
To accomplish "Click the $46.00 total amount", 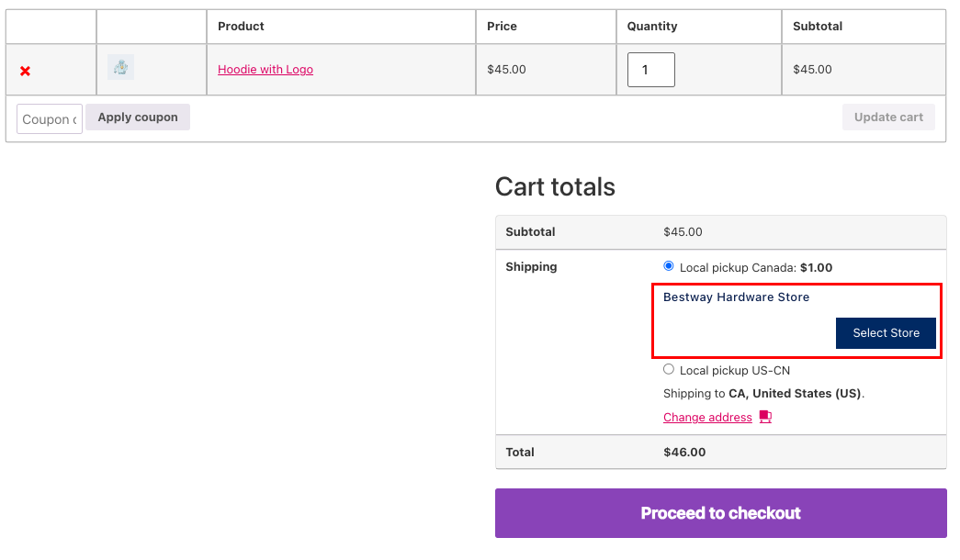I will click(684, 453).
